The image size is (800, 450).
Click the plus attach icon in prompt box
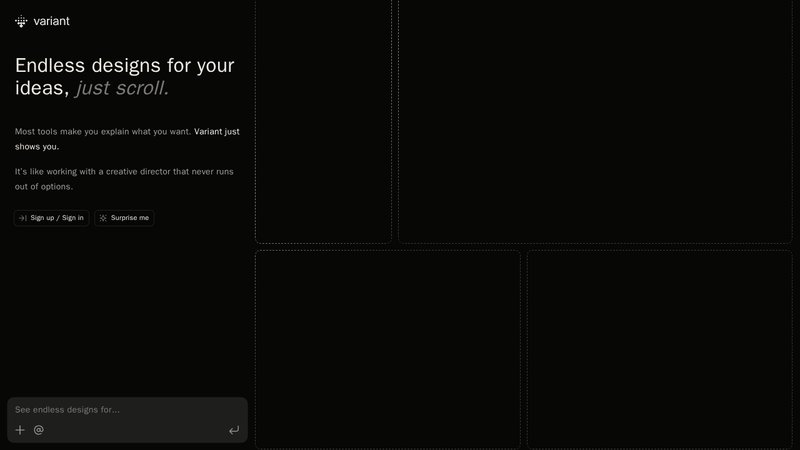(x=20, y=430)
